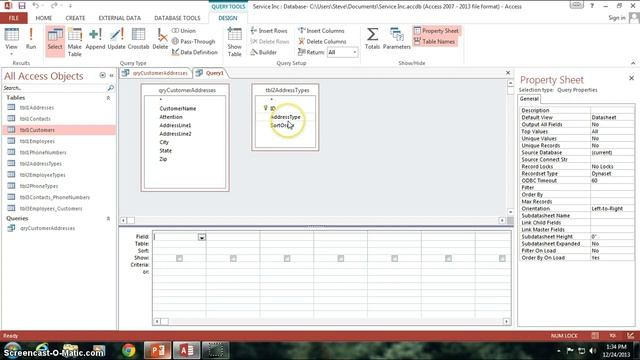The image size is (640, 360).
Task: Toggle Totals row
Action: coord(372,39)
